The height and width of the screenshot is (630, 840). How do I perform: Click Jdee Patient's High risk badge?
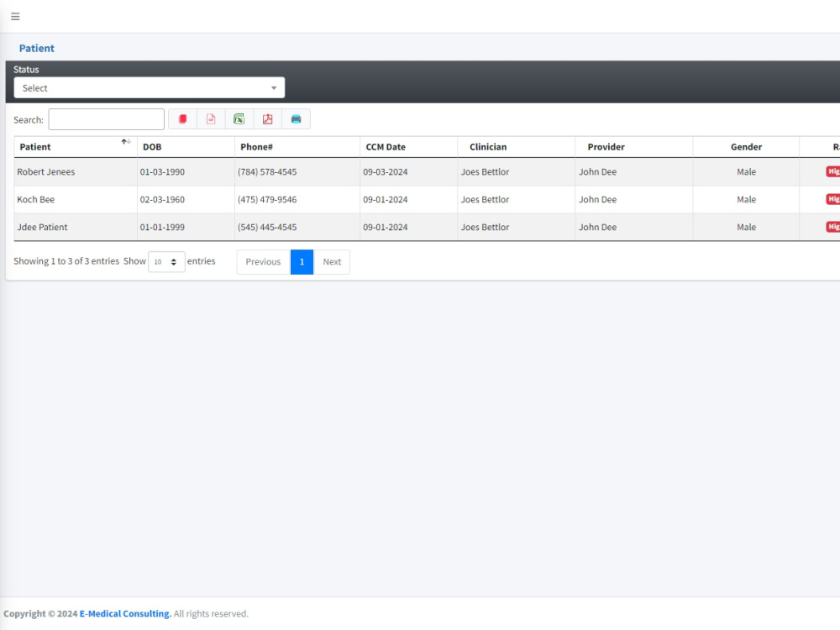click(833, 227)
